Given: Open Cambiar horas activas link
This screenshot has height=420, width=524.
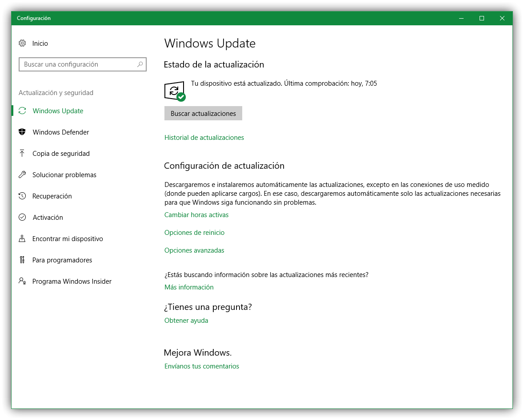Looking at the screenshot, I should (x=196, y=215).
